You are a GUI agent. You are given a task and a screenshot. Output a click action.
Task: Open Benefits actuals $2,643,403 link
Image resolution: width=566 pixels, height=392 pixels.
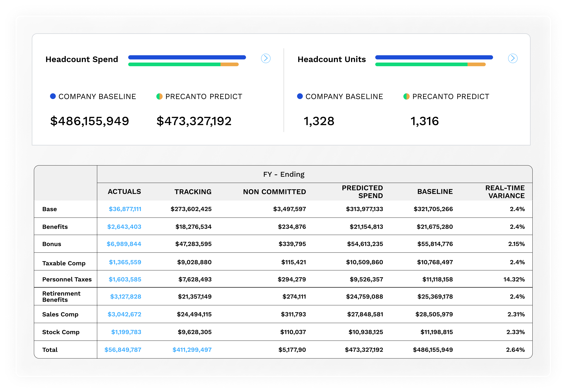pyautogui.click(x=124, y=227)
